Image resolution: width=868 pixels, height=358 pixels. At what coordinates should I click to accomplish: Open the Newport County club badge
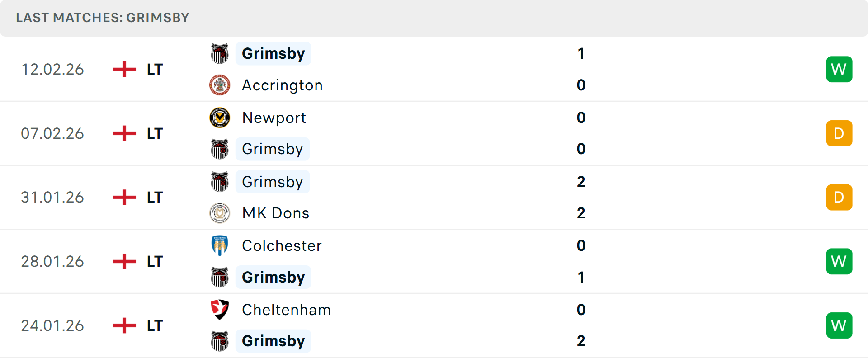[x=220, y=118]
